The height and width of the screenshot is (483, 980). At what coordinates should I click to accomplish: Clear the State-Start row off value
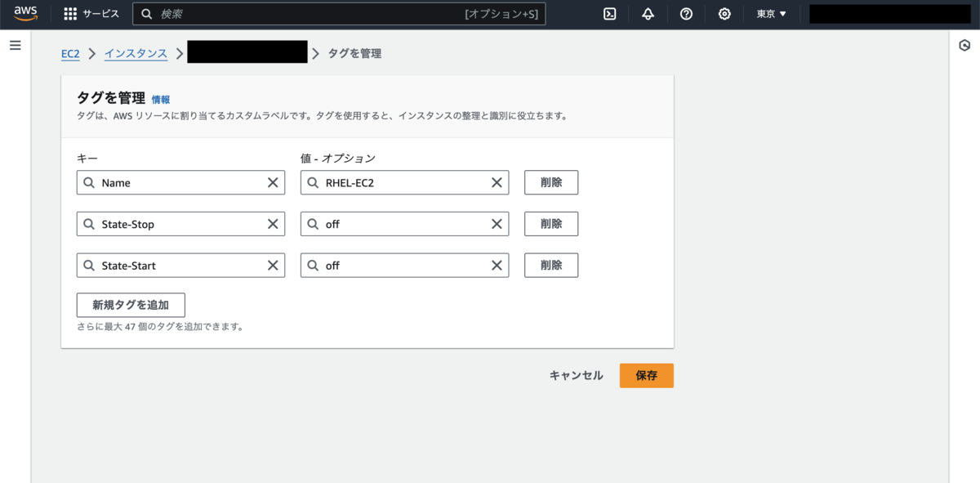497,266
